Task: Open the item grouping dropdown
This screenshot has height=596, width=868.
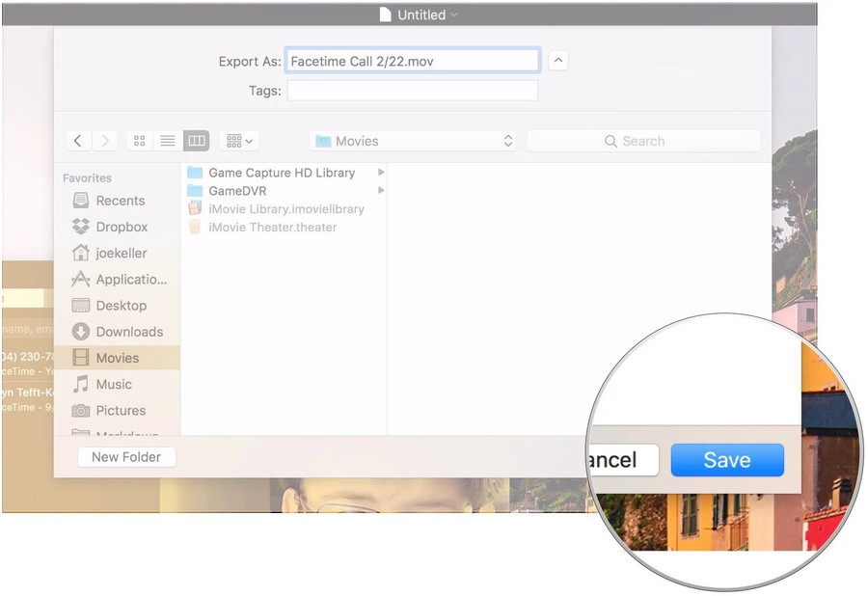Action: coord(238,140)
